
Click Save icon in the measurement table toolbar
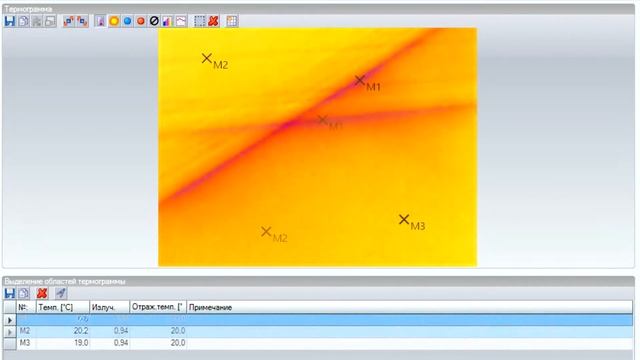pyautogui.click(x=10, y=293)
